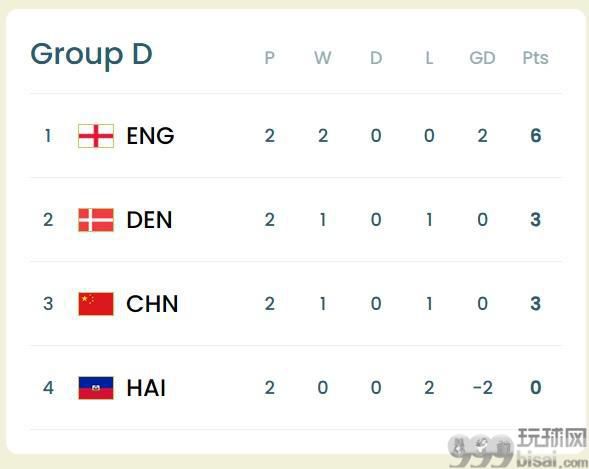This screenshot has height=469, width=589.
Task: Click the China flag icon
Action: click(x=96, y=304)
